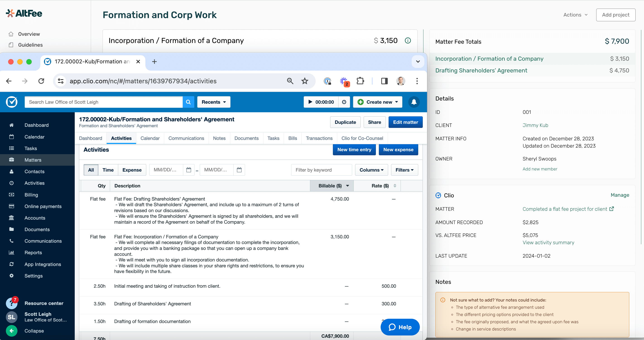The image size is (644, 340).
Task: Reload the Clio page in Chrome
Action: 41,81
